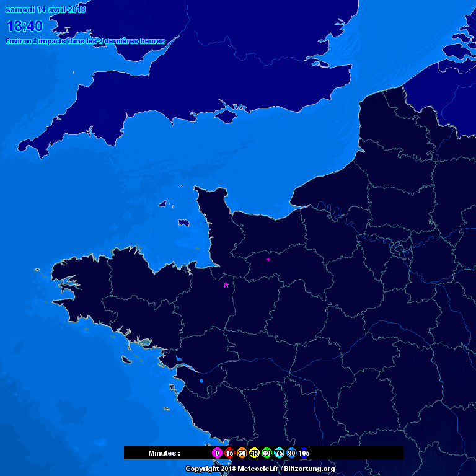Click the isolated magenta lightning strike in Normandy
This screenshot has width=476, height=476.
(x=268, y=259)
